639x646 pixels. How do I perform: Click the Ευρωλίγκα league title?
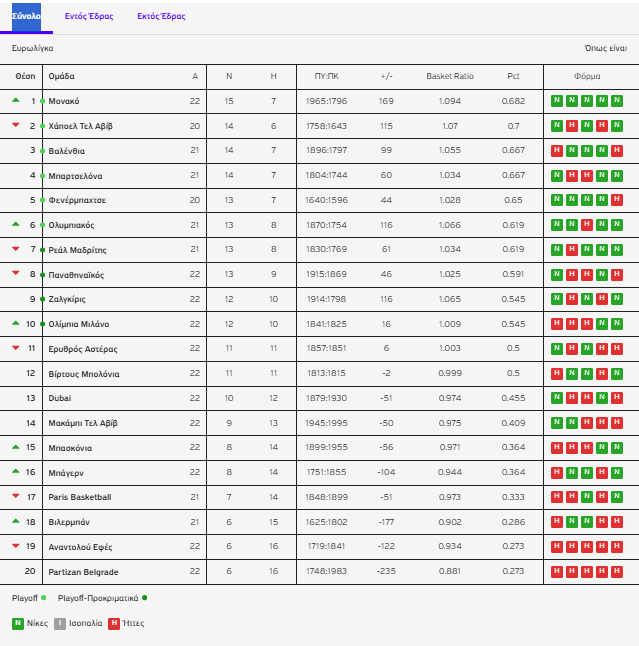point(33,48)
